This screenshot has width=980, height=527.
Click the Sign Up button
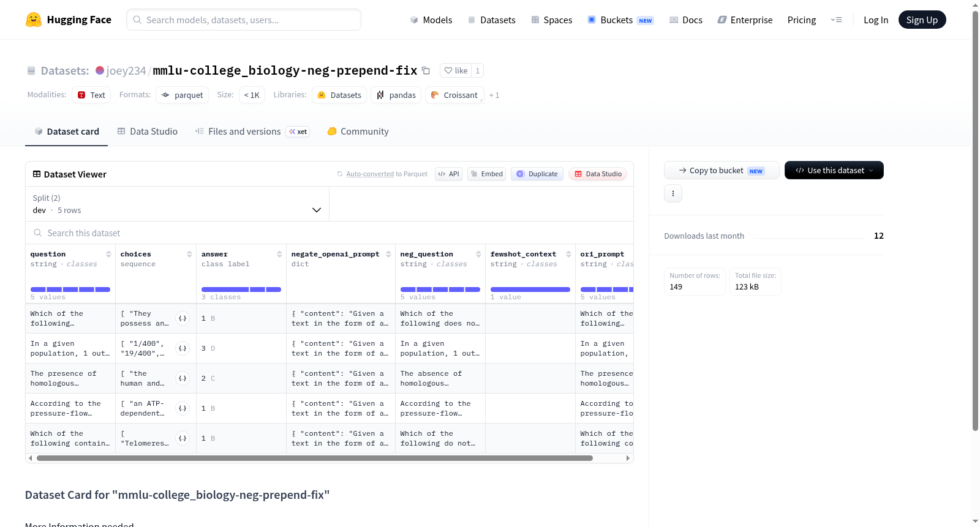coord(922,20)
